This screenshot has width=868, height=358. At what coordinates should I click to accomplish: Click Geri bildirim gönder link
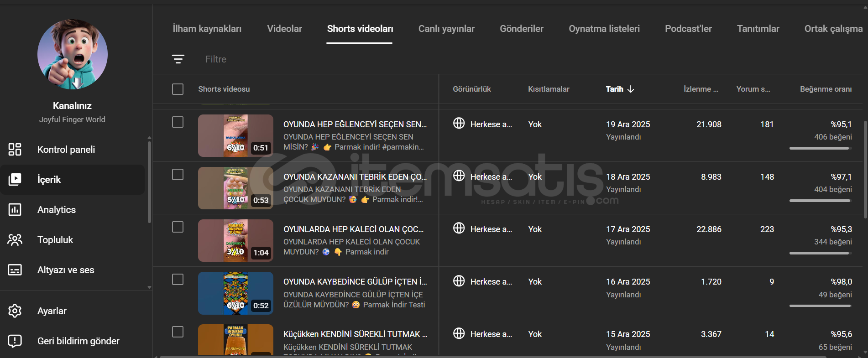[x=73, y=341]
